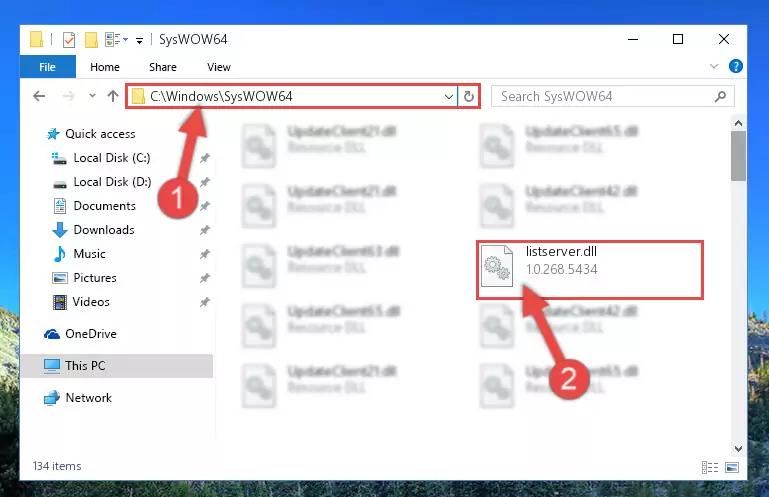
Task: Select the listserver.dll file name
Action: pyautogui.click(x=562, y=251)
